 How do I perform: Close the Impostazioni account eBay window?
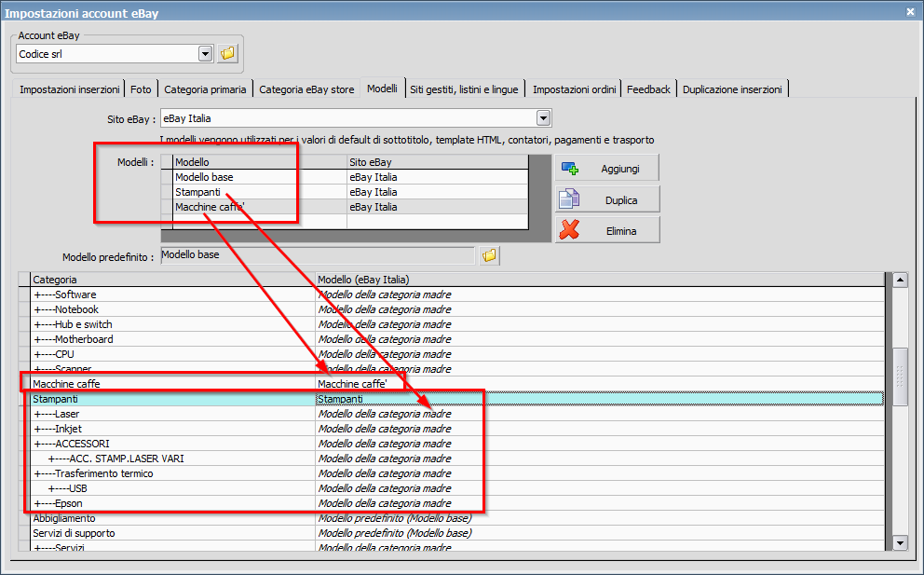click(x=910, y=11)
